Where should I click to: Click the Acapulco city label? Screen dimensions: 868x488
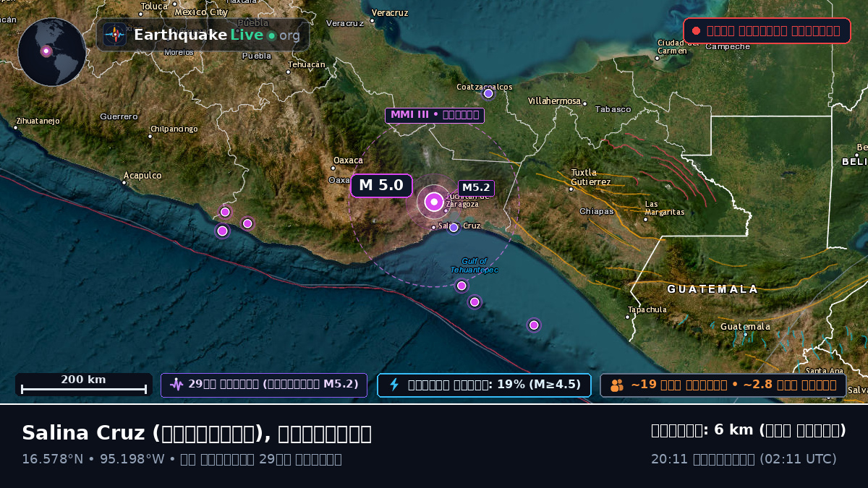142,175
